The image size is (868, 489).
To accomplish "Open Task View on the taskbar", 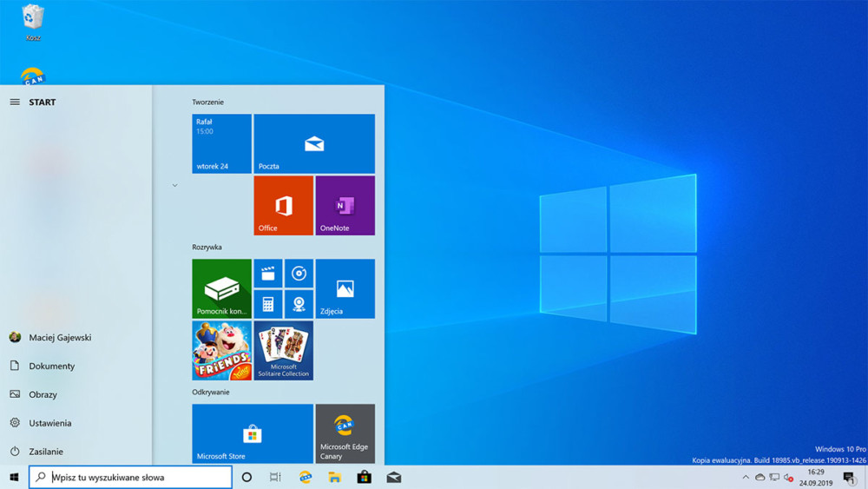I will point(275,477).
